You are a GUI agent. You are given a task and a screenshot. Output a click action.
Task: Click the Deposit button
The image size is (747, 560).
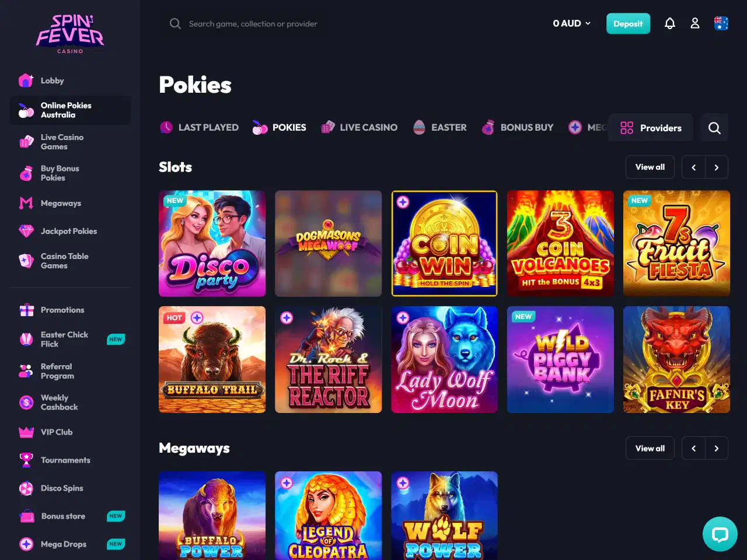click(628, 23)
